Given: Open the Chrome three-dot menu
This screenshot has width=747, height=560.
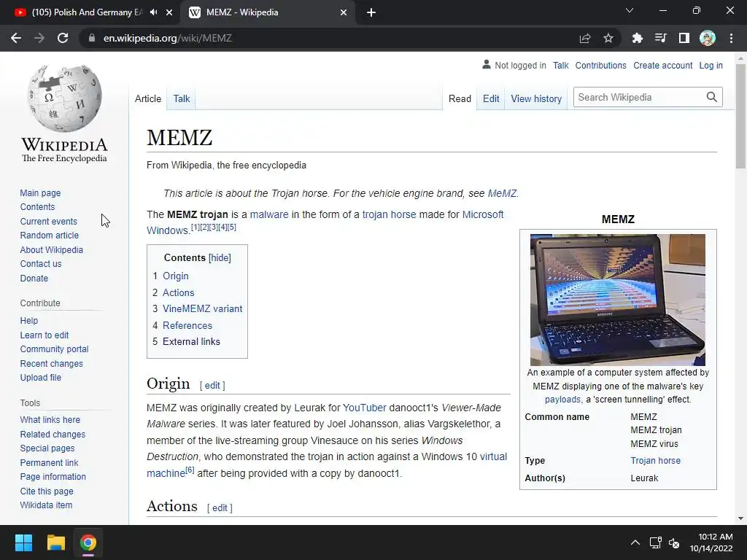Looking at the screenshot, I should tap(731, 38).
